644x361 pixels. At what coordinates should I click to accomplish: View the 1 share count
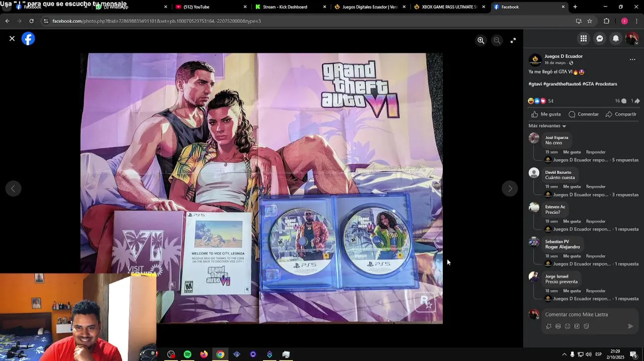point(635,101)
